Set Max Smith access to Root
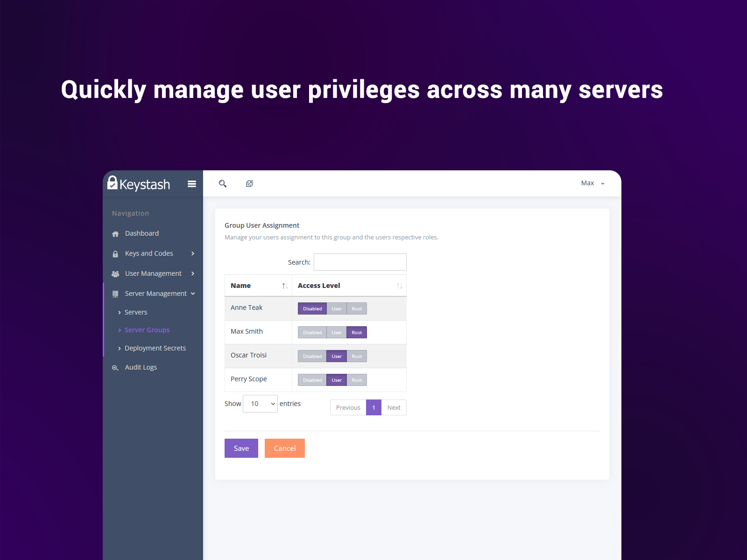This screenshot has height=560, width=747. 357,332
